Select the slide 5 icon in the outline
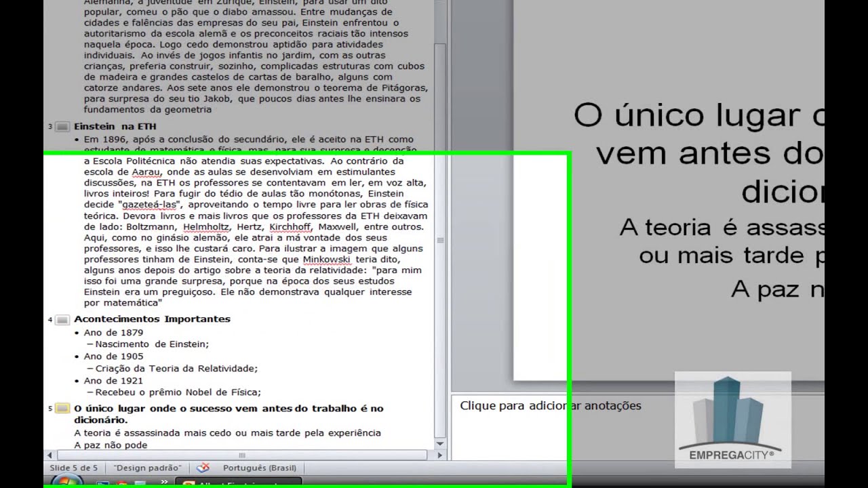The width and height of the screenshot is (868, 488). coord(62,409)
